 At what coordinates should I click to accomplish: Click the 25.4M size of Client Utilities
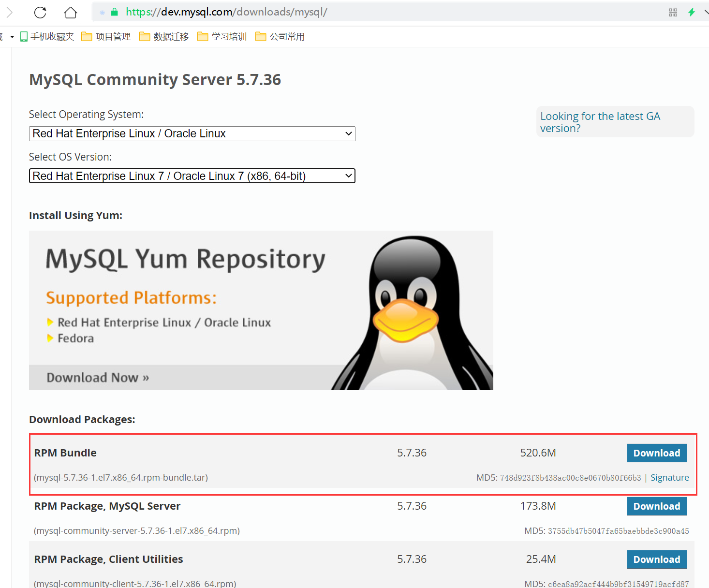click(x=541, y=559)
